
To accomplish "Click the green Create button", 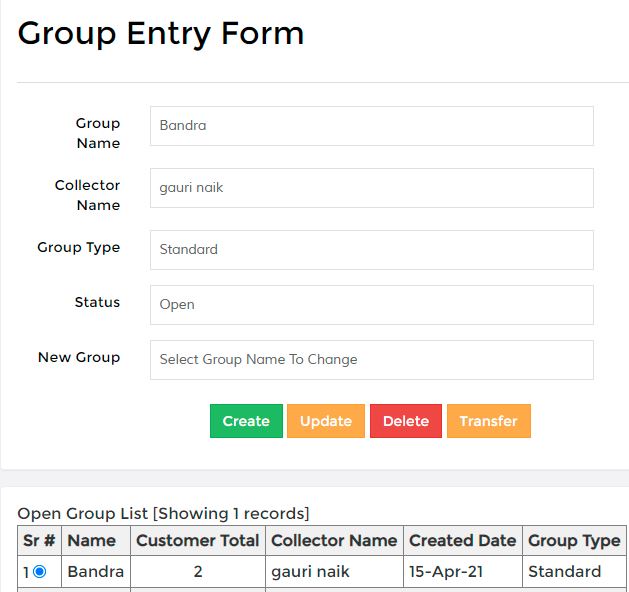I will tap(246, 421).
